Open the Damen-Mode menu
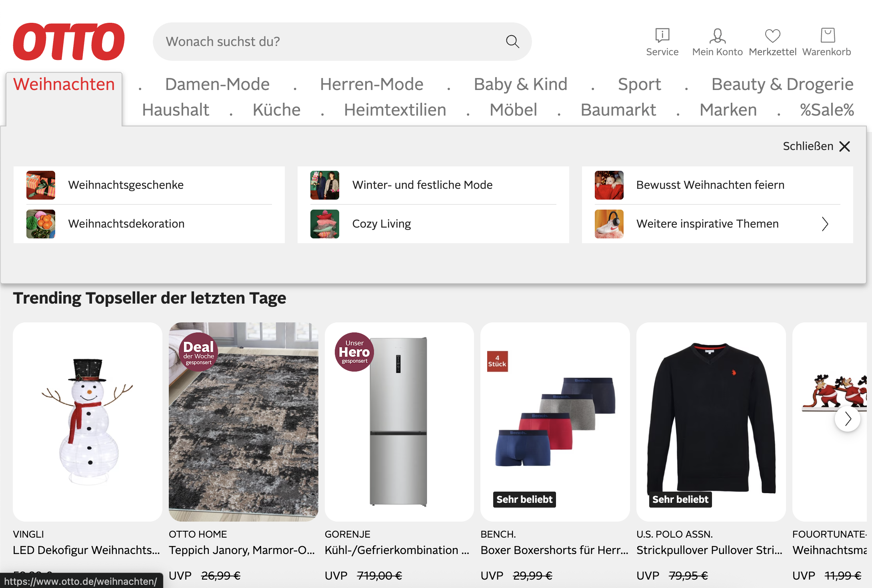This screenshot has height=588, width=872. tap(217, 84)
